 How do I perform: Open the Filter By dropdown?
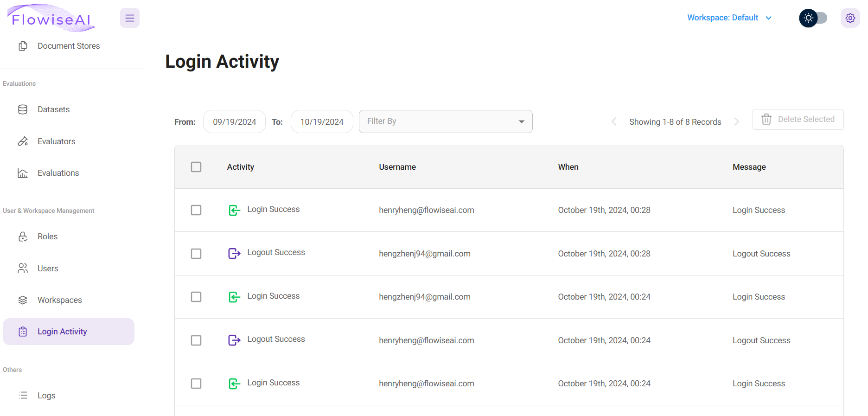tap(445, 122)
